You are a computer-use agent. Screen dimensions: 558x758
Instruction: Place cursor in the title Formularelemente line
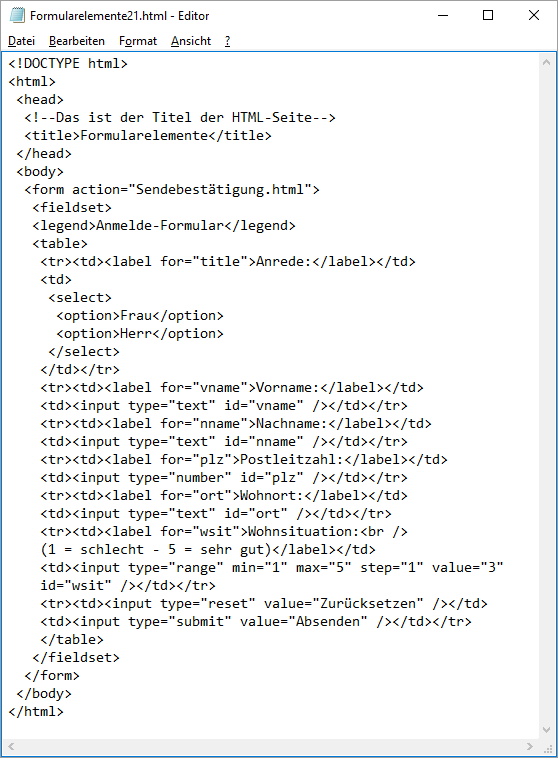tap(148, 135)
